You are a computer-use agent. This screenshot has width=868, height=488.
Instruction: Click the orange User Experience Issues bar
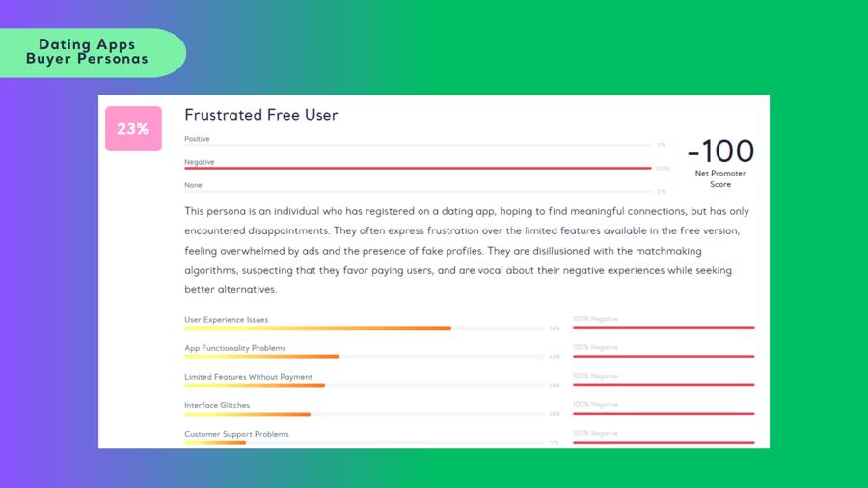(x=317, y=328)
